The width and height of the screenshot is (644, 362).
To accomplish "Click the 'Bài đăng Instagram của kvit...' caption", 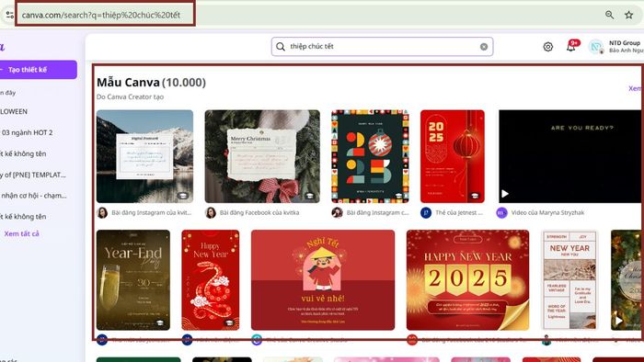I will (152, 213).
